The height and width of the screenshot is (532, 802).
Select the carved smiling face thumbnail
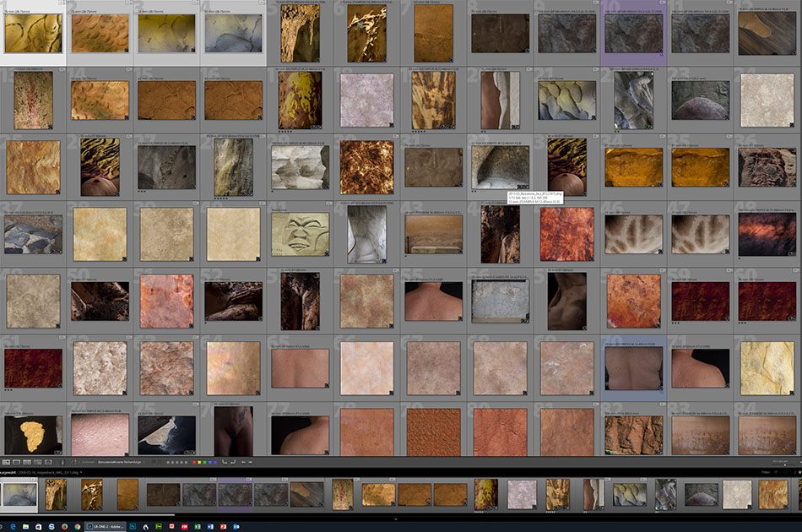pyautogui.click(x=300, y=234)
